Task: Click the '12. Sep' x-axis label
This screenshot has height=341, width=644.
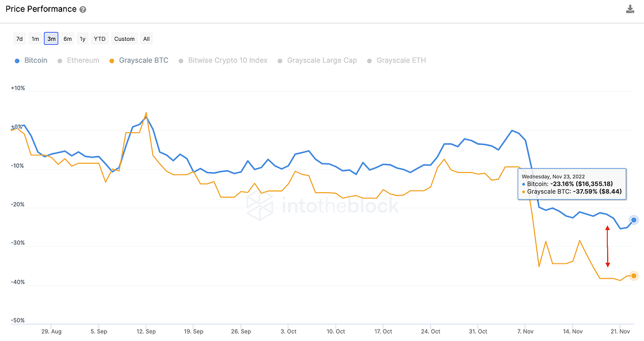Action: (x=146, y=331)
